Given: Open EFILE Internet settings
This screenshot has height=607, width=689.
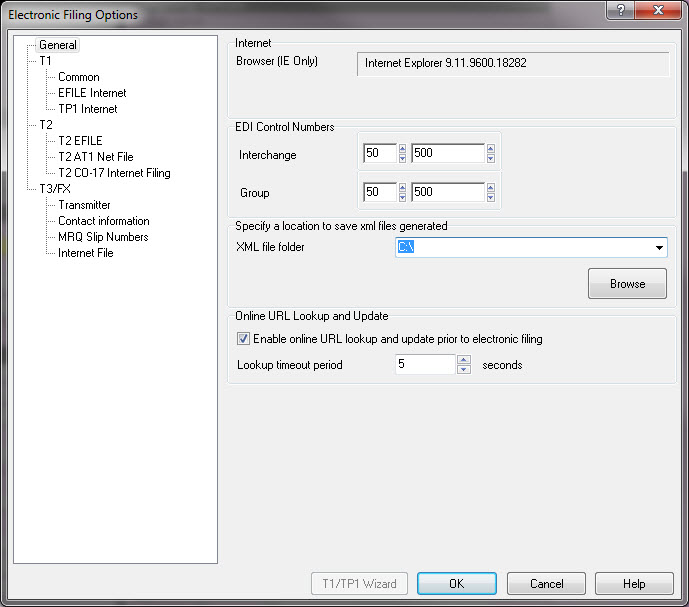Looking at the screenshot, I should coord(92,93).
